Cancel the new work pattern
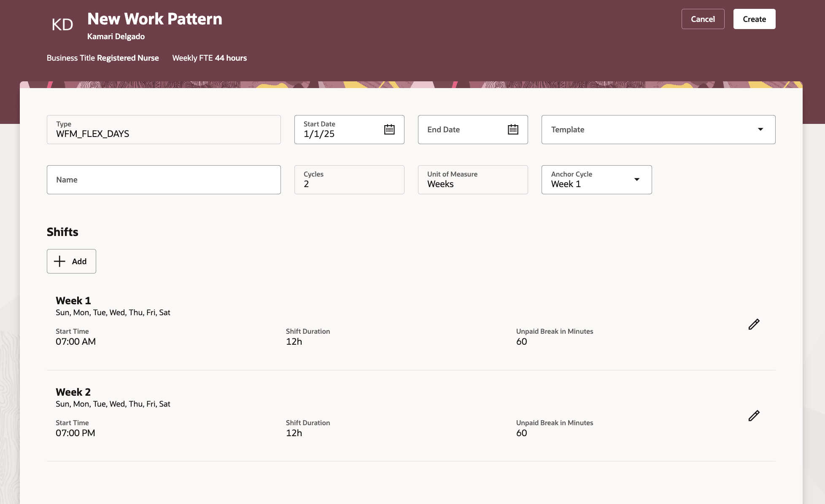Viewport: 825px width, 504px height. click(702, 19)
